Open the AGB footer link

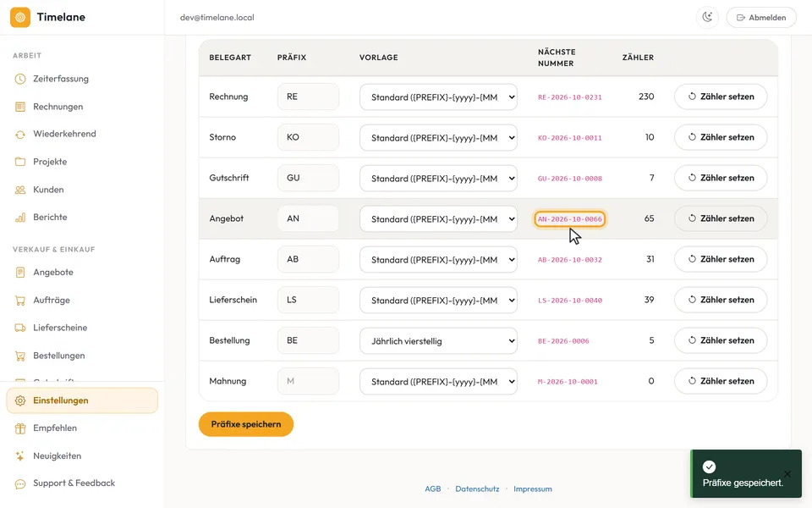[432, 489]
